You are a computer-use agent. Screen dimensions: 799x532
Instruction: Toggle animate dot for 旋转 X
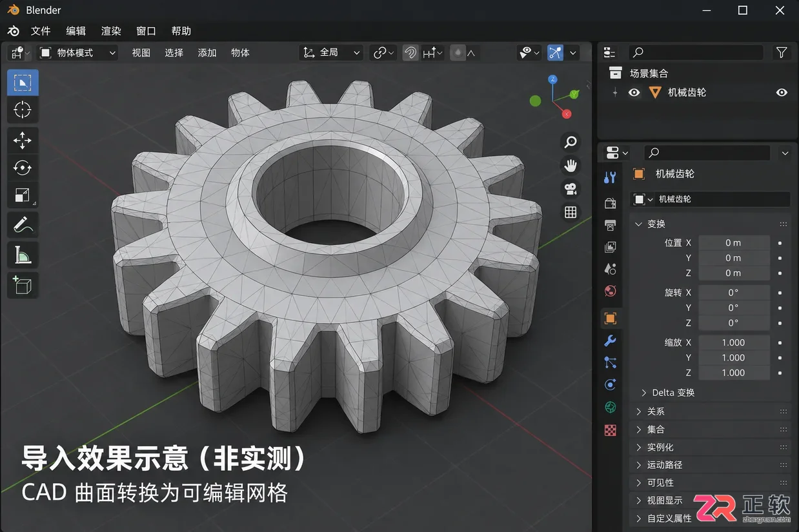(x=780, y=293)
